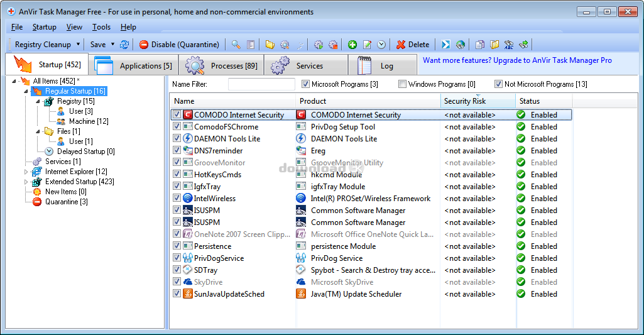The image size is (644, 335).
Task: Expand the Internet Explorer [12] tree node
Action: [26, 172]
